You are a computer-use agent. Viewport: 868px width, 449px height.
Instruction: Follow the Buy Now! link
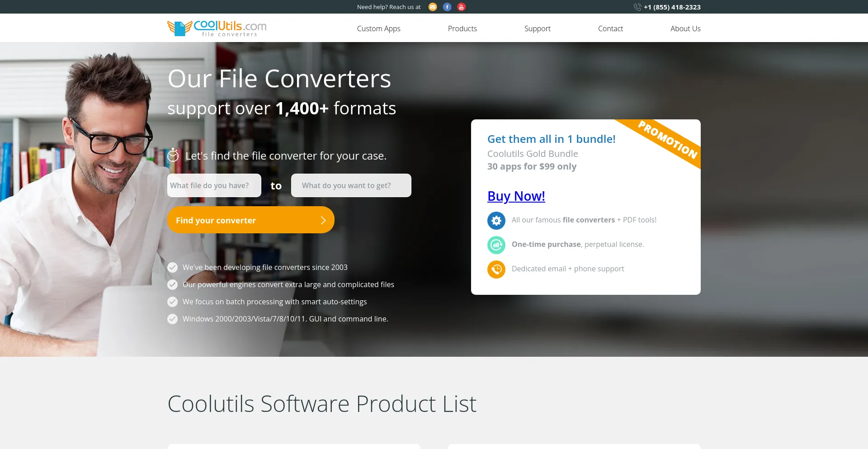516,196
